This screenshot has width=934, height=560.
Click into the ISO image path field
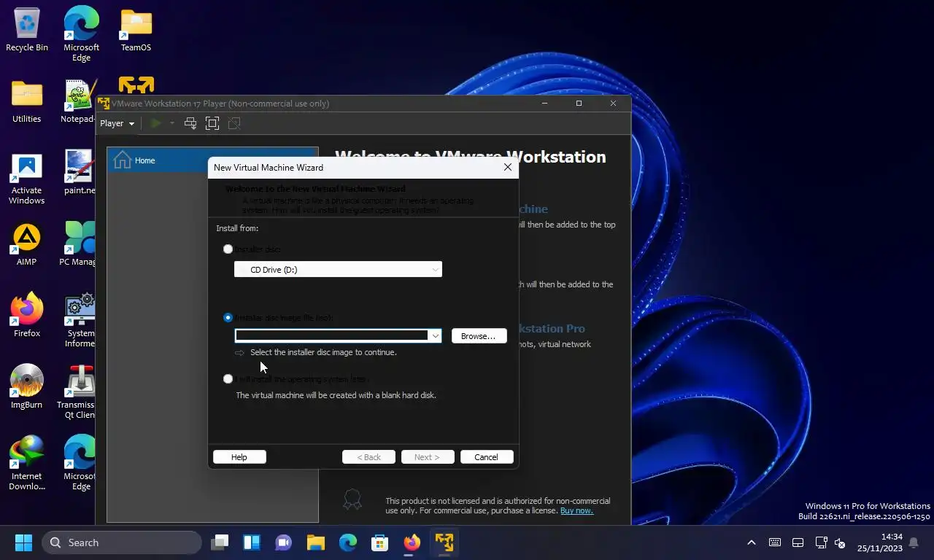(x=331, y=336)
